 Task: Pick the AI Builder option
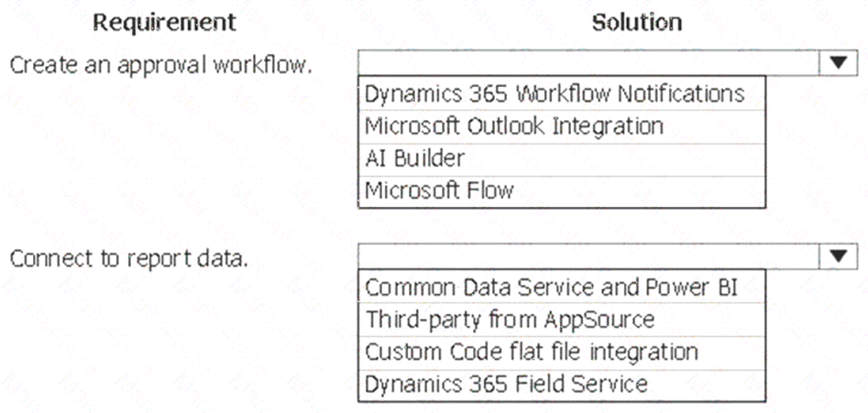(562, 159)
